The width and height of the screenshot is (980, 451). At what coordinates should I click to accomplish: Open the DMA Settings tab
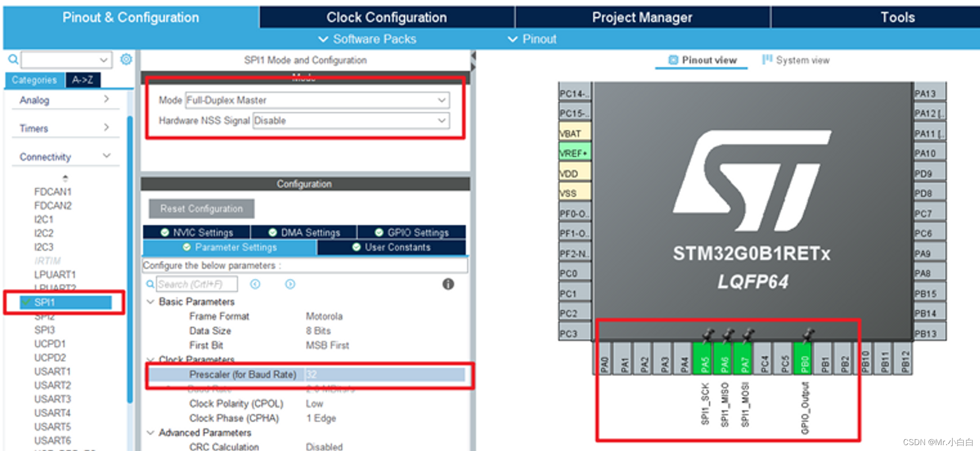304,232
